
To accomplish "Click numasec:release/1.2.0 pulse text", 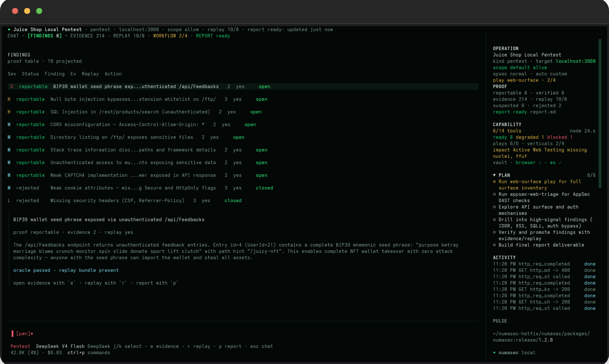I will 523,340.
